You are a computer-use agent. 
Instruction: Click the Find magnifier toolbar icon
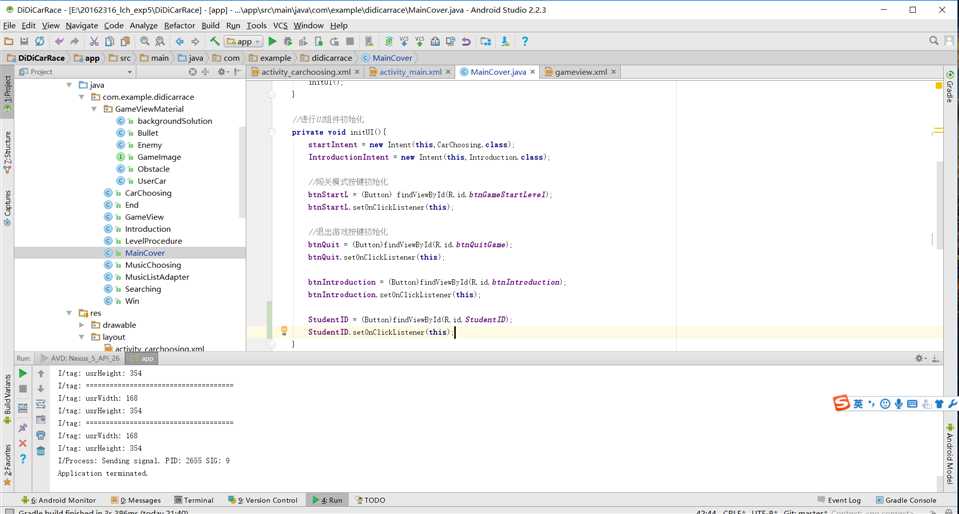(145, 42)
